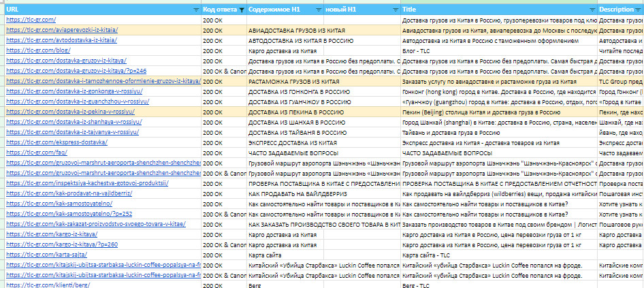Open the Description column filter dropdown
This screenshot has height=288, width=644.
[638, 10]
